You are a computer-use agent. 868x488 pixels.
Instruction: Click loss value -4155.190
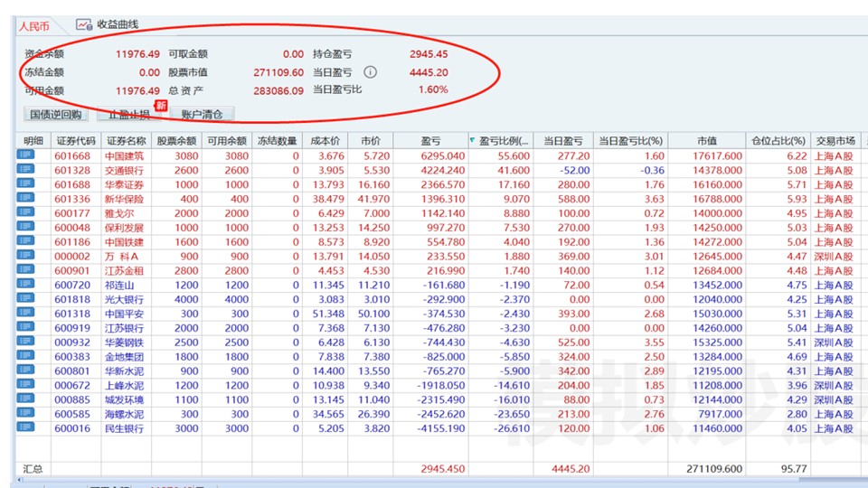pyautogui.click(x=441, y=428)
